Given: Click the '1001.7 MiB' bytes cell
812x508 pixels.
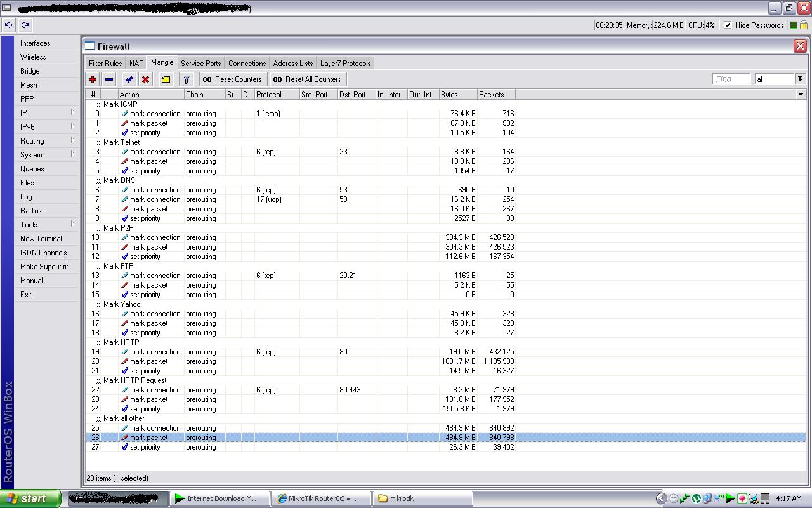Looking at the screenshot, I should click(459, 361).
